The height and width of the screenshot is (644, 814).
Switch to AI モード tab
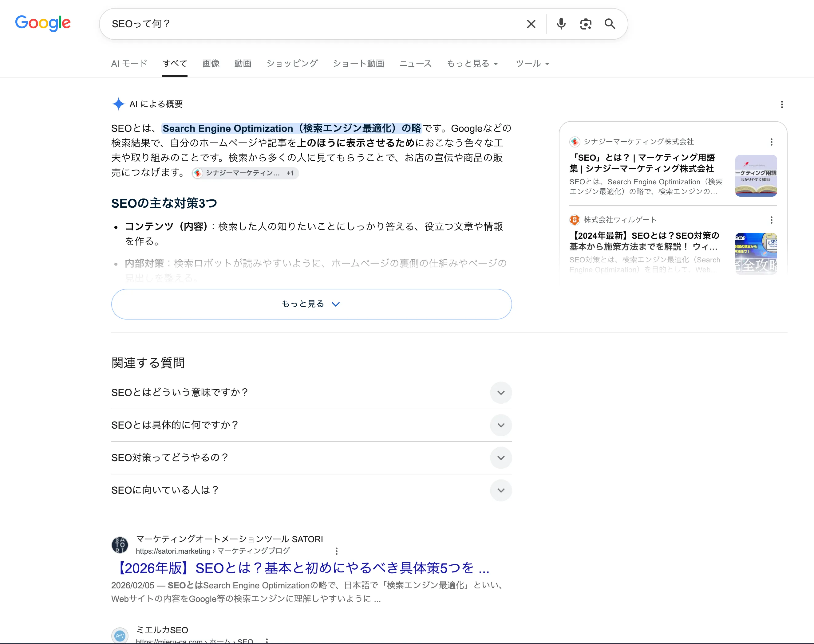pos(129,63)
